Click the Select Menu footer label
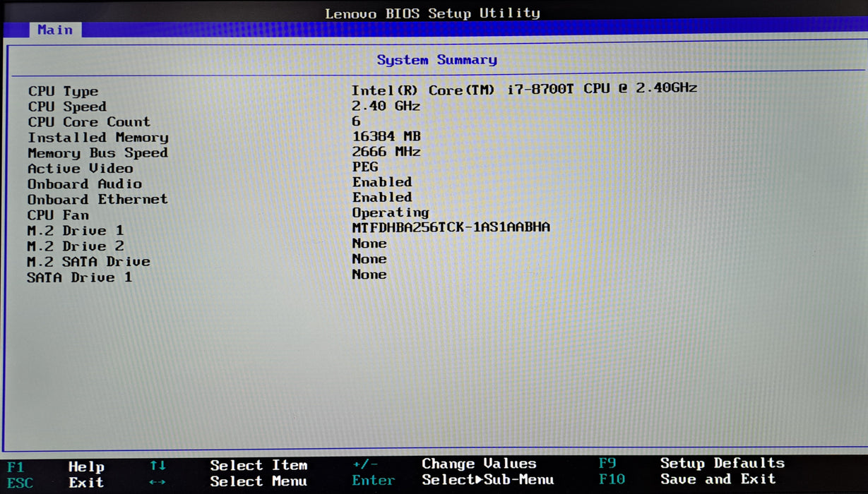 pos(258,482)
